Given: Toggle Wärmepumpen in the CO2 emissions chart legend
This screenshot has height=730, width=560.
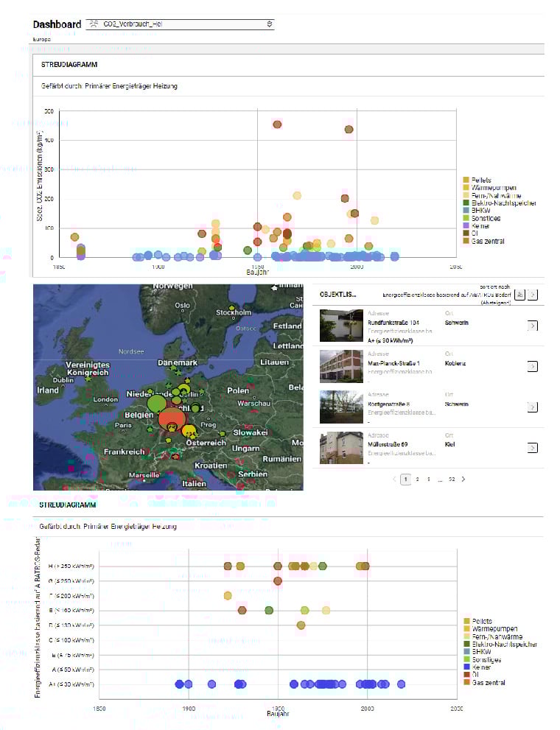Looking at the screenshot, I should (x=489, y=188).
